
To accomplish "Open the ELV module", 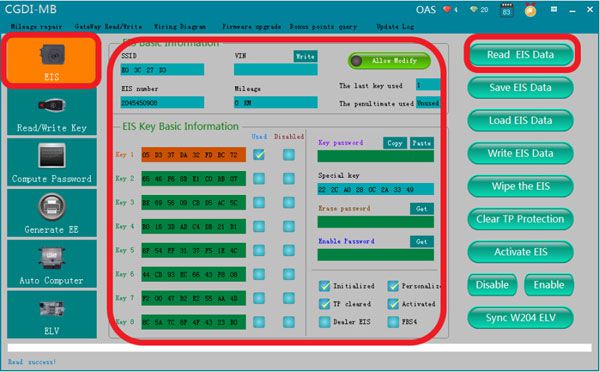I will click(x=52, y=315).
